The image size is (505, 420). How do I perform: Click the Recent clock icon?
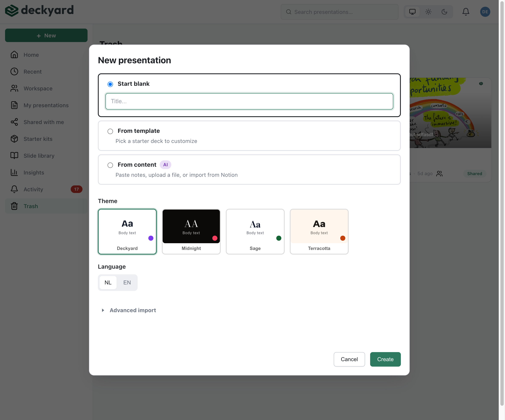pos(14,72)
